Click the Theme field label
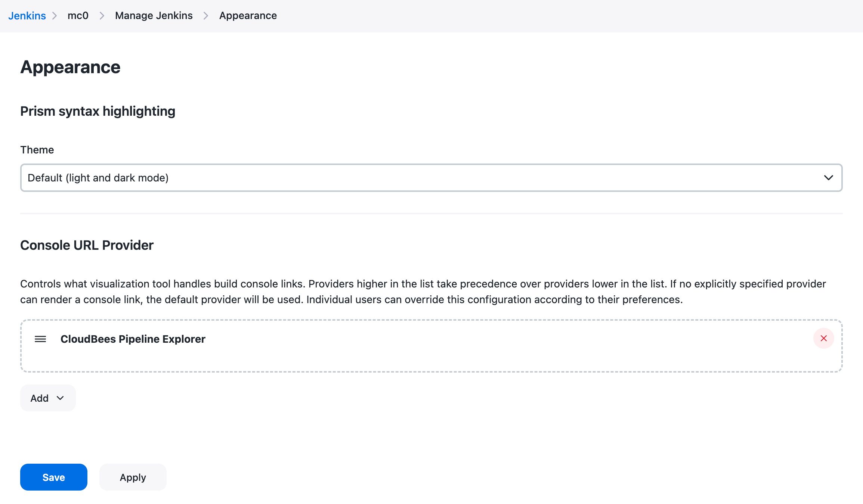Screen dimensions: 863x504 [x=37, y=150]
